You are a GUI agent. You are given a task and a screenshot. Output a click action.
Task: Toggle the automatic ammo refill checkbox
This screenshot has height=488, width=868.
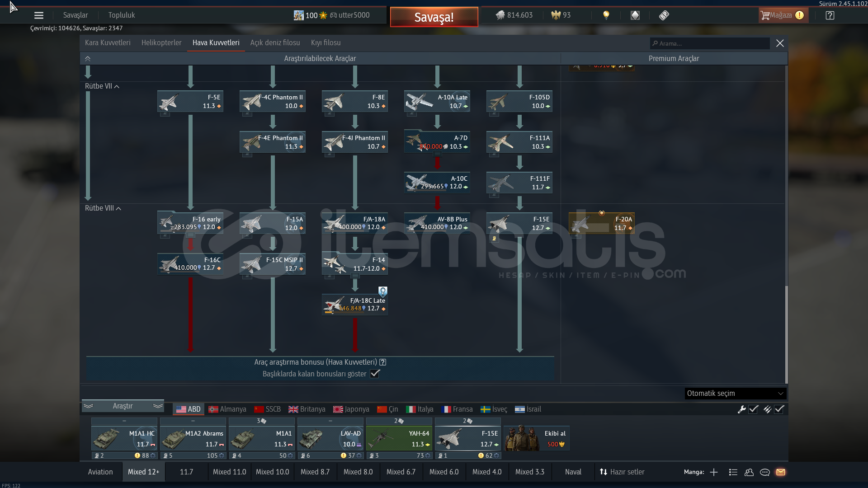[x=779, y=409]
